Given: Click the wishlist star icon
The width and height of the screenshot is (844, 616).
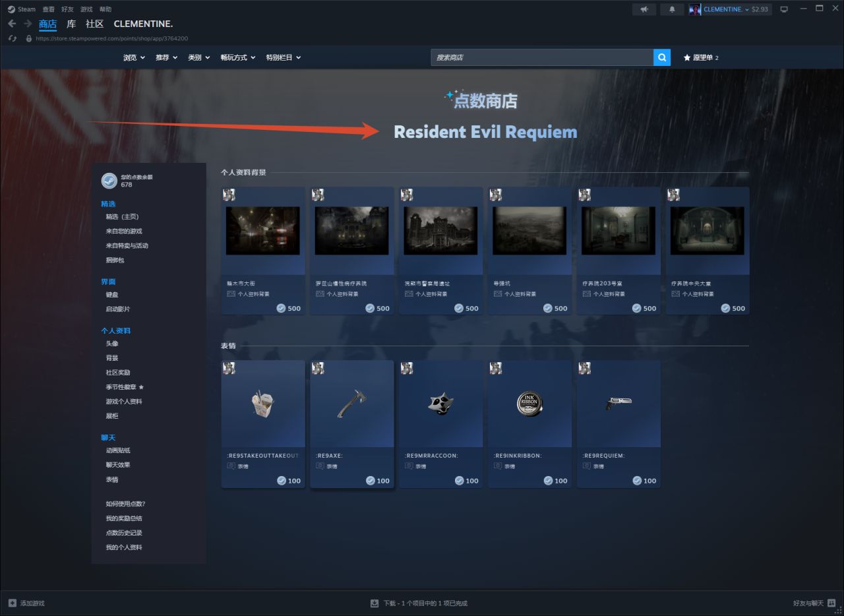Looking at the screenshot, I should [x=686, y=57].
